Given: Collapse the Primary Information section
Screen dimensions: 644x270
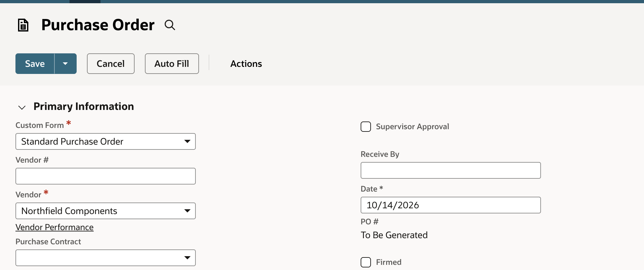Looking at the screenshot, I should click(22, 107).
